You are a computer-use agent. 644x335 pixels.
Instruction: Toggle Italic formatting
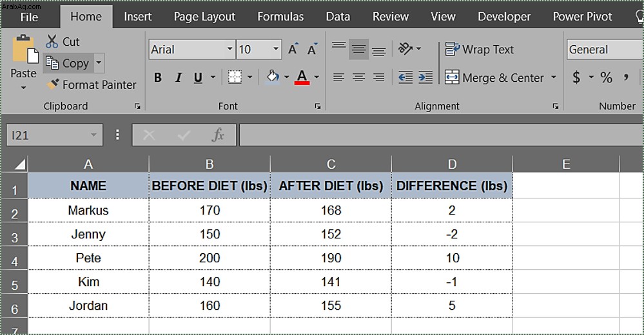click(179, 77)
